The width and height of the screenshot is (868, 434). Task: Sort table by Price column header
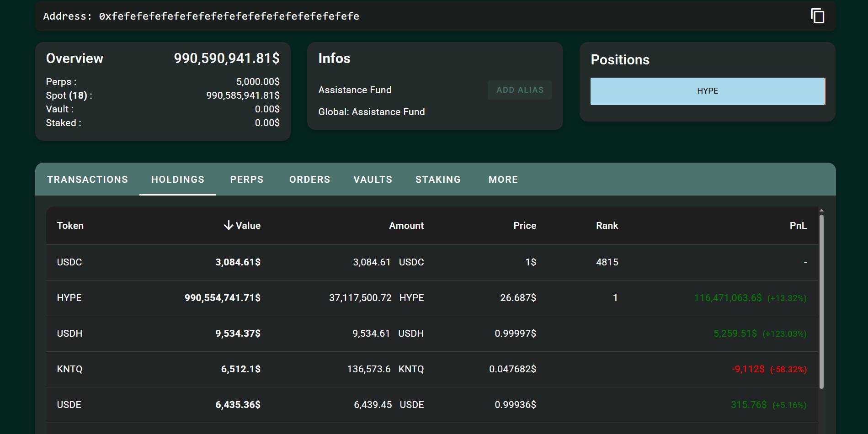point(524,225)
